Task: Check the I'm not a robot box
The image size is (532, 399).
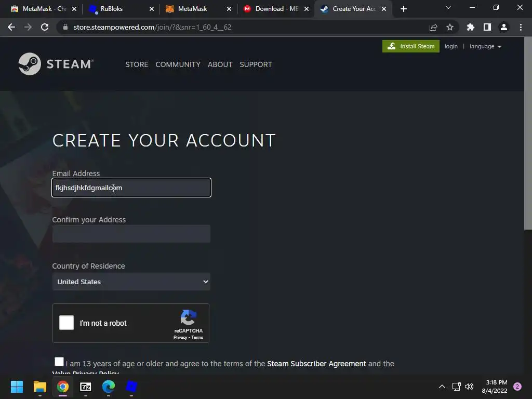Action: tap(66, 323)
